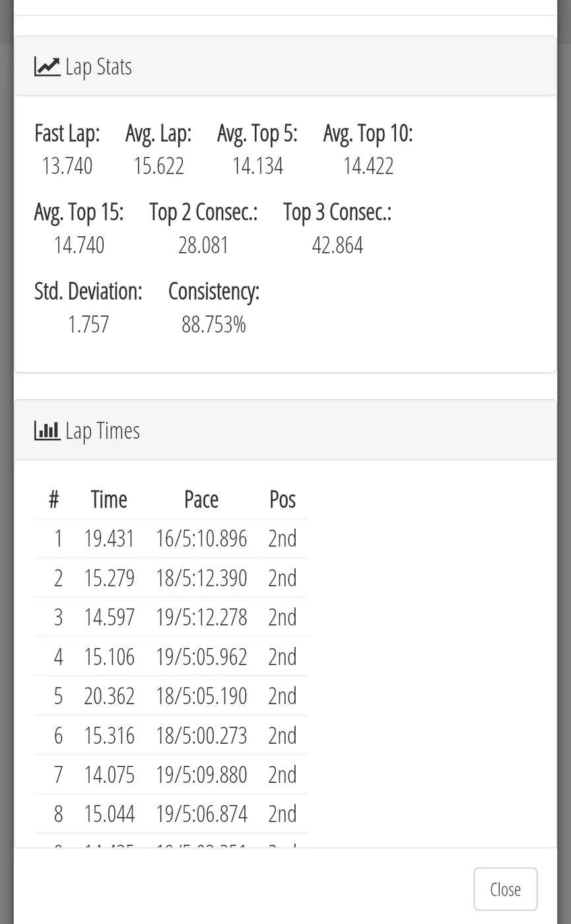Click lap 8 pace 19/5:06.874
571x924 pixels.
[x=201, y=814]
